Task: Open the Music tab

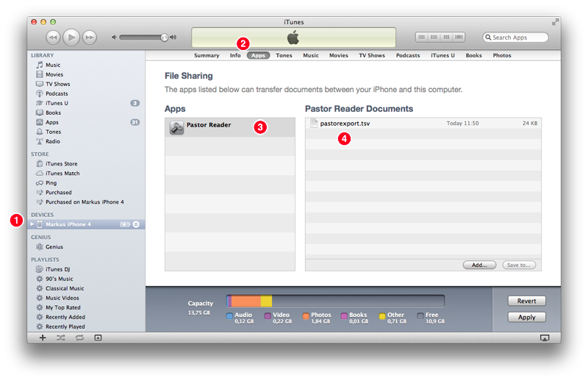Action: pyautogui.click(x=311, y=56)
